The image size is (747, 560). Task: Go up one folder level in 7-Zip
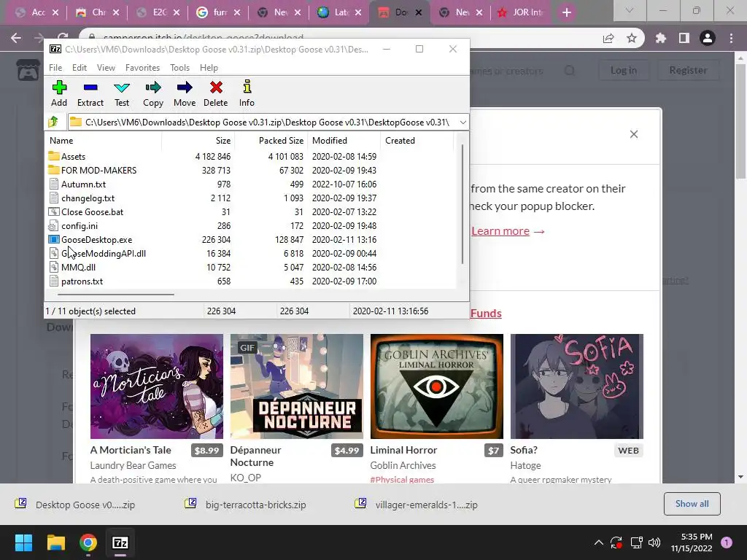(x=53, y=122)
